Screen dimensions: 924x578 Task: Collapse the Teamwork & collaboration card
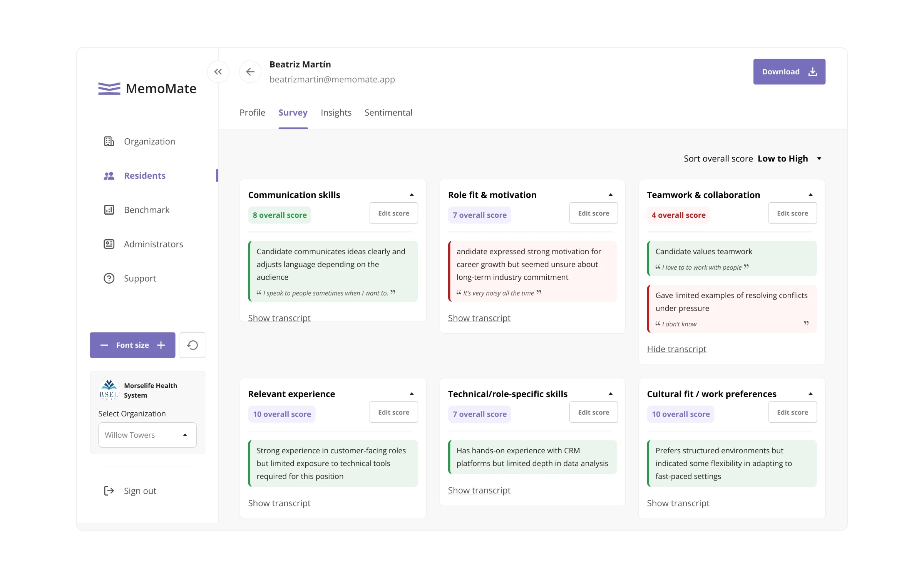[x=810, y=195]
